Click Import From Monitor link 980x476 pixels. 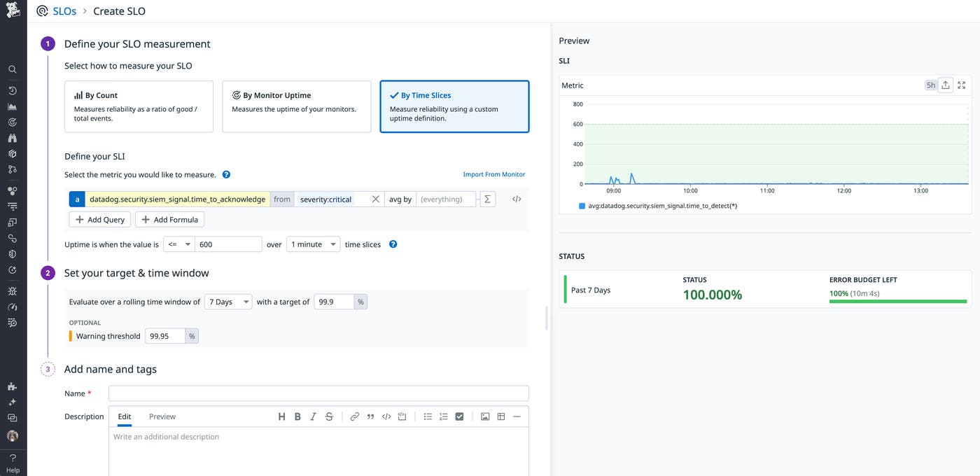[x=494, y=174]
